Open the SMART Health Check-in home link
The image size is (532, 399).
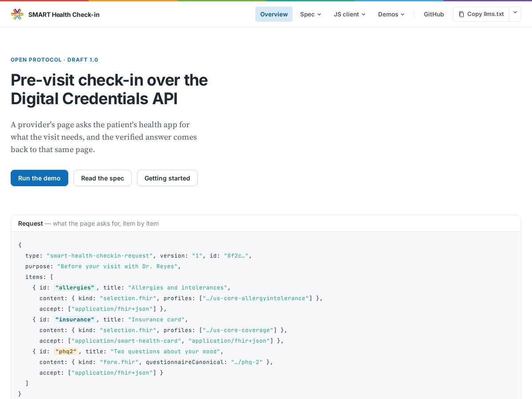click(x=55, y=14)
